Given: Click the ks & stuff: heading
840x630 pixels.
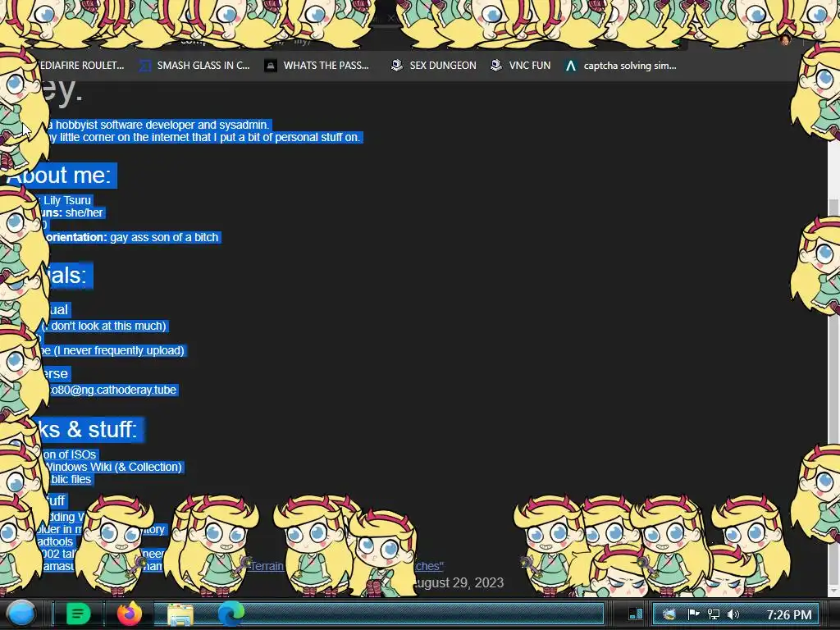Looking at the screenshot, I should pyautogui.click(x=87, y=430).
